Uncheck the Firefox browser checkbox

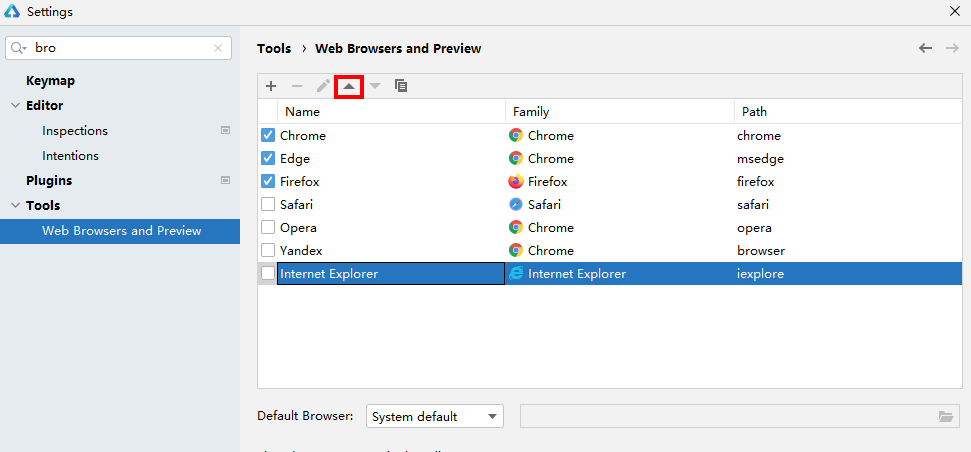(268, 181)
